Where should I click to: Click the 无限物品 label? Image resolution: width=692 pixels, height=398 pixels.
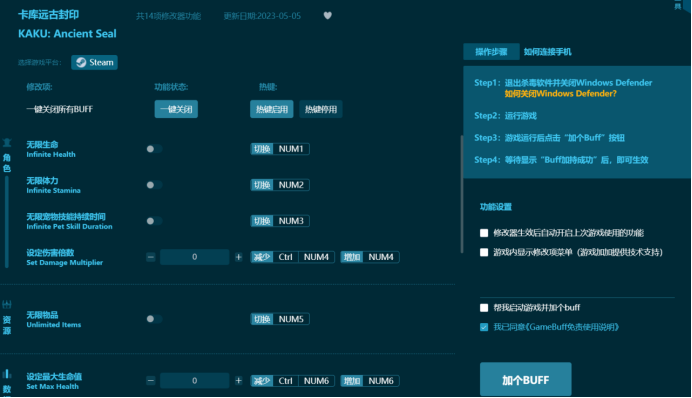(x=42, y=315)
